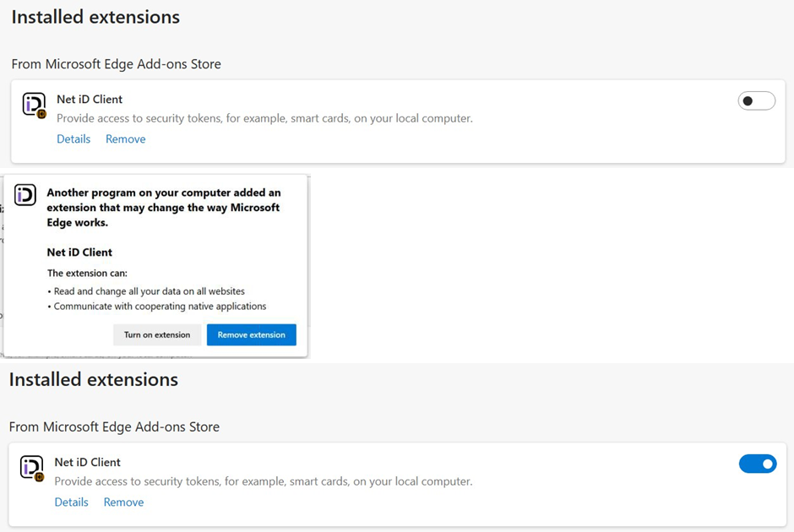Screen dimensions: 794x532
Task: Click the description text in the disabled extension card
Action: tap(264, 118)
